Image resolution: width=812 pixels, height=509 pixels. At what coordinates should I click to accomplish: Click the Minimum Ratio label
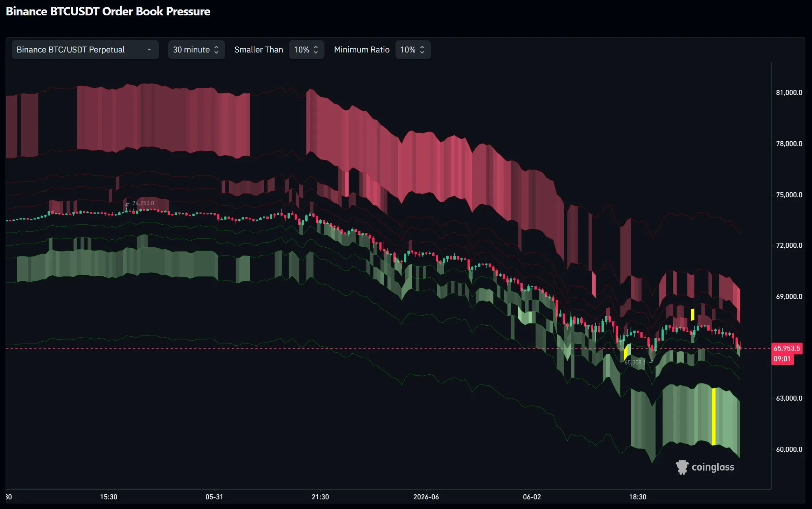click(x=362, y=50)
